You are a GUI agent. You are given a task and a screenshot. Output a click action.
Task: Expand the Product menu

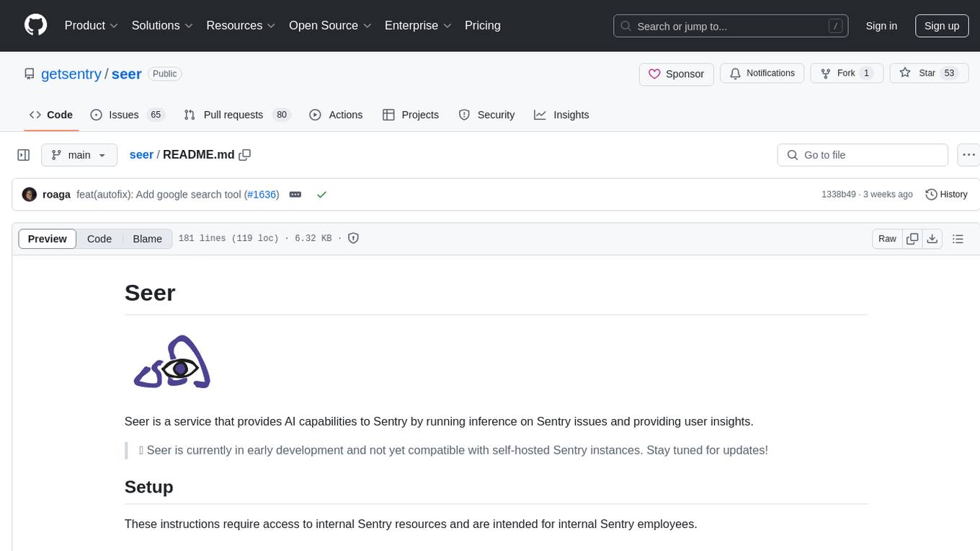click(92, 25)
